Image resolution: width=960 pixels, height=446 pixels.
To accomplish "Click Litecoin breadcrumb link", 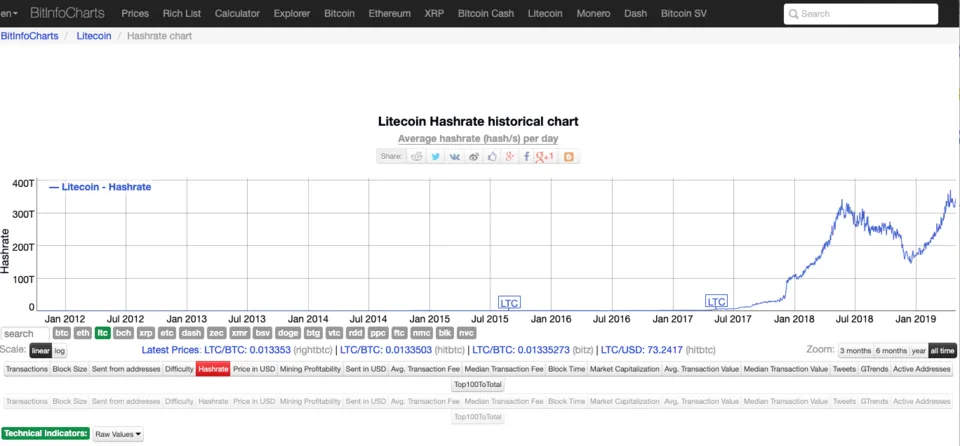I will point(94,36).
